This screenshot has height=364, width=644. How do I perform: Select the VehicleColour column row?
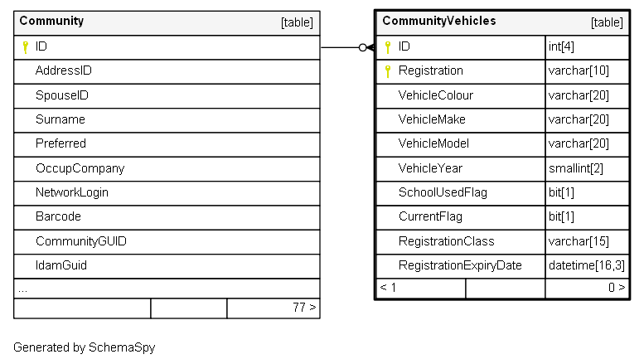click(x=502, y=95)
